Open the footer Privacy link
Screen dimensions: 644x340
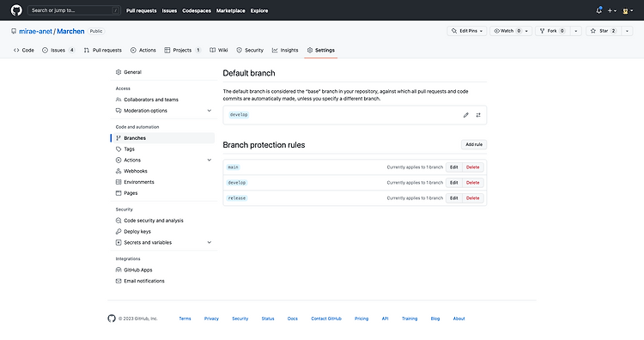pos(211,319)
